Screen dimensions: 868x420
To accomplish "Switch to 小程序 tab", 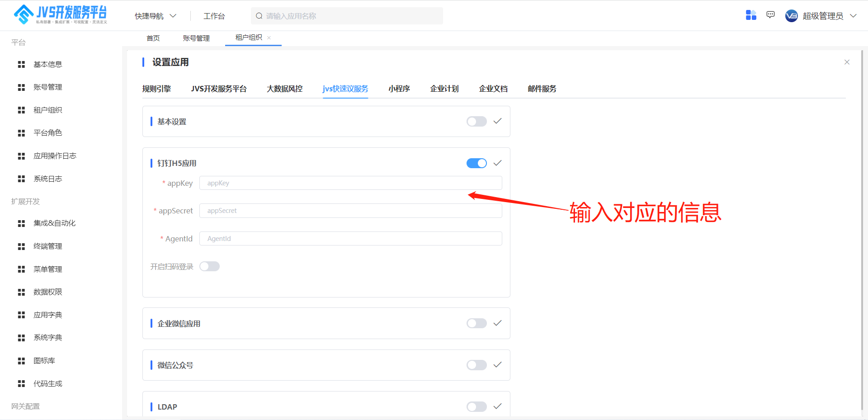I will click(399, 89).
